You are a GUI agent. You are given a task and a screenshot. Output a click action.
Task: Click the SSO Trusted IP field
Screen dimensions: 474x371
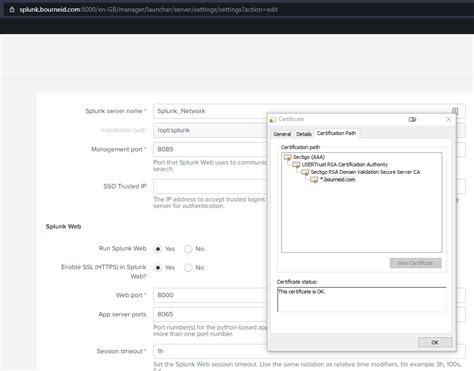point(309,186)
